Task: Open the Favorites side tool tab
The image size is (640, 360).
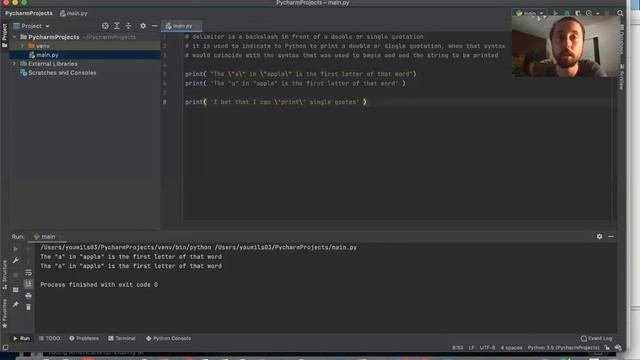Action: pyautogui.click(x=4, y=313)
